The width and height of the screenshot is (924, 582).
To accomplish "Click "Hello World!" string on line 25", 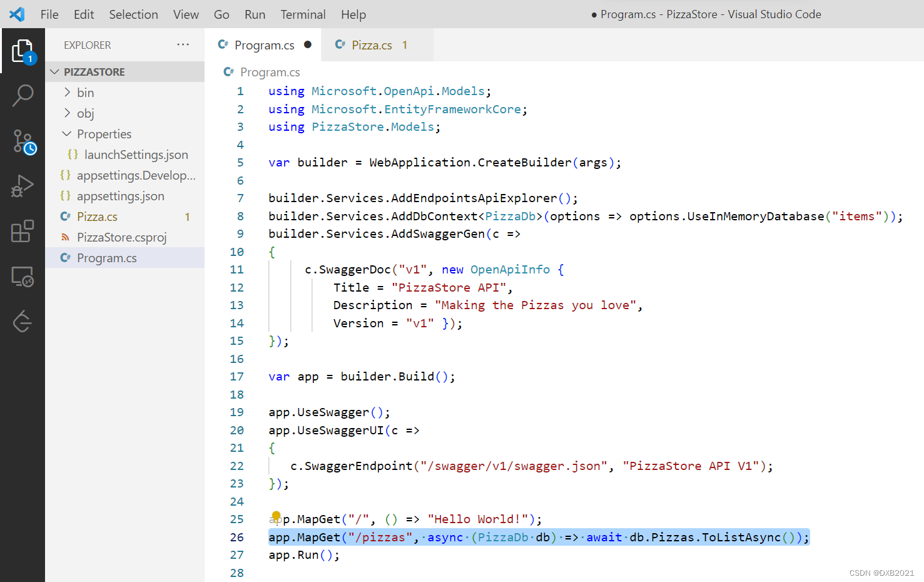I will (479, 519).
